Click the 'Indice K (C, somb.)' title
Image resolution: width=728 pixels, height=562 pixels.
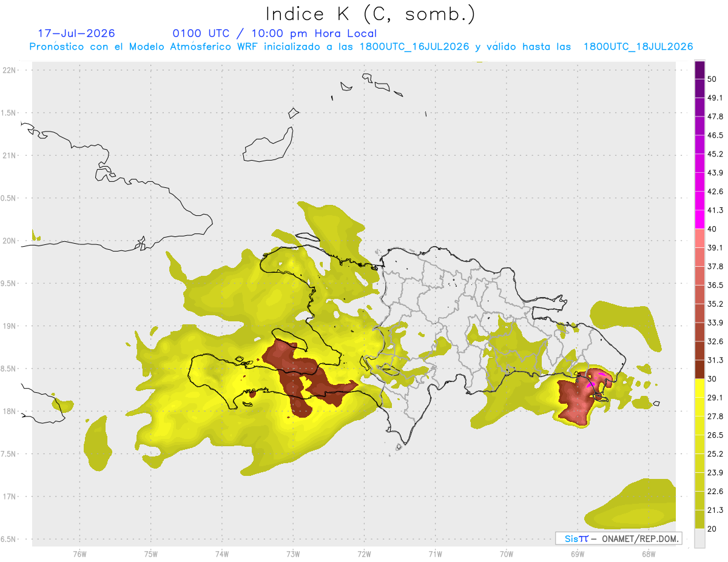(x=371, y=14)
